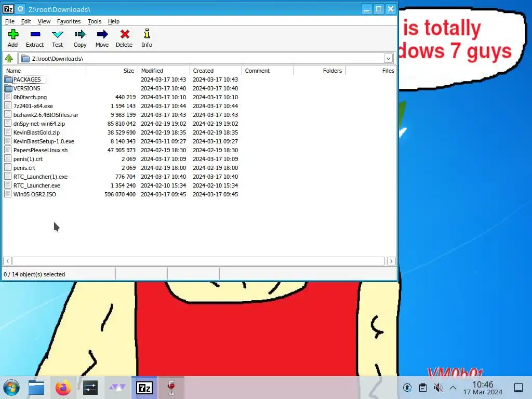Click file icon next to dnSpy-net-win64.zip
Viewport: 532px width, 399px height.
8,124
